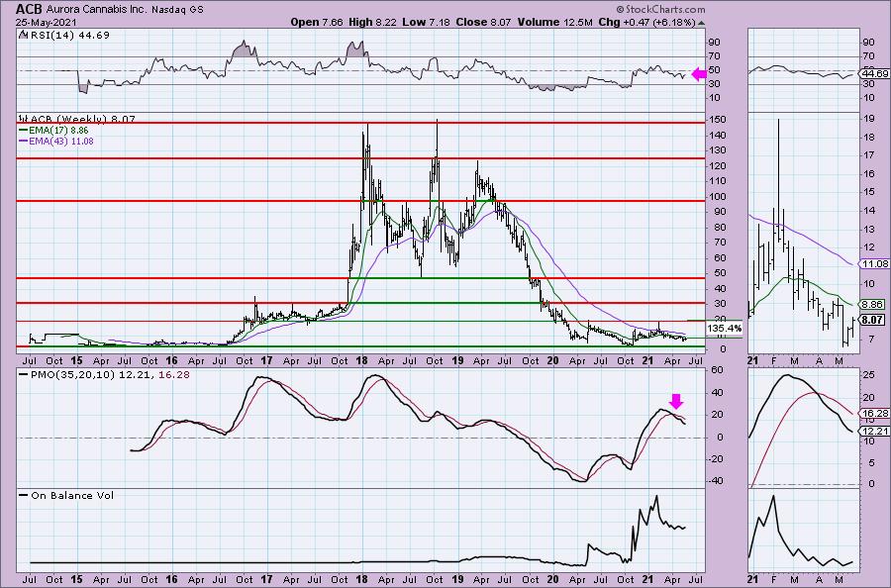Image resolution: width=891 pixels, height=588 pixels.
Task: Click the 'On Balance Vol' panel label
Action: 72,495
